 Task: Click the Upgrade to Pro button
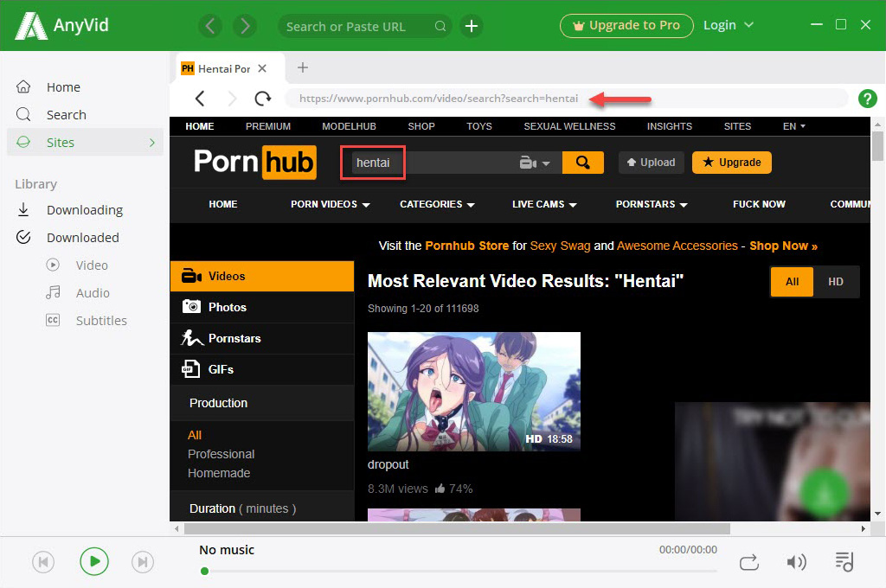coord(626,25)
